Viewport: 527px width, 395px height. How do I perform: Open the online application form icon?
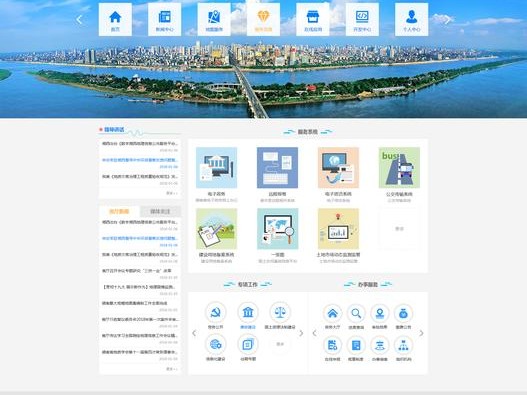click(332, 345)
